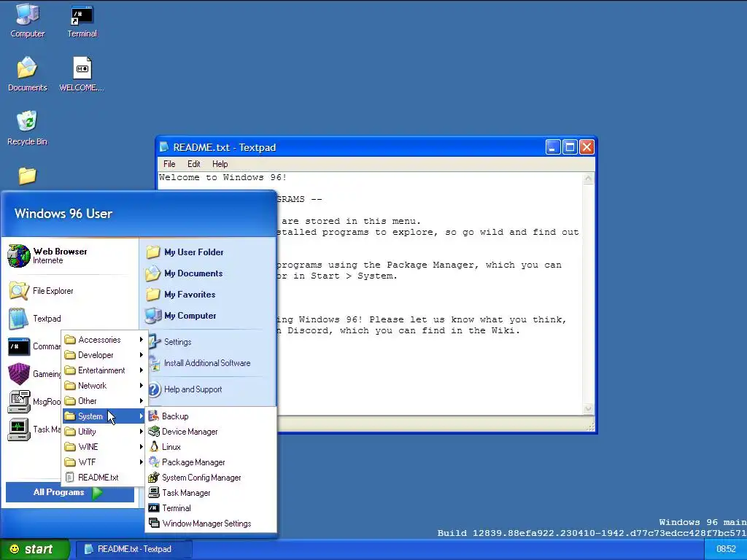747x560 pixels.
Task: Click Textpad scrollbar down arrow
Action: (x=589, y=408)
